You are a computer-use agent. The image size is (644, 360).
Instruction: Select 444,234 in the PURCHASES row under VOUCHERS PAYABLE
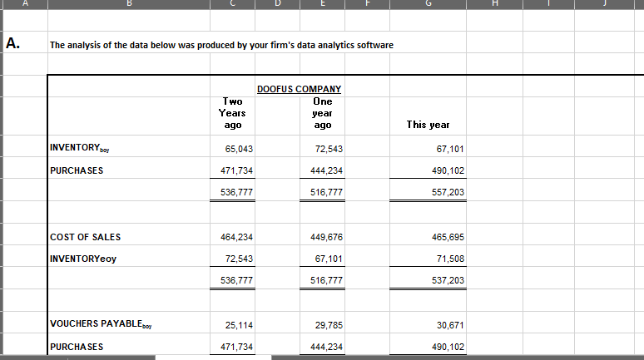pyautogui.click(x=326, y=347)
